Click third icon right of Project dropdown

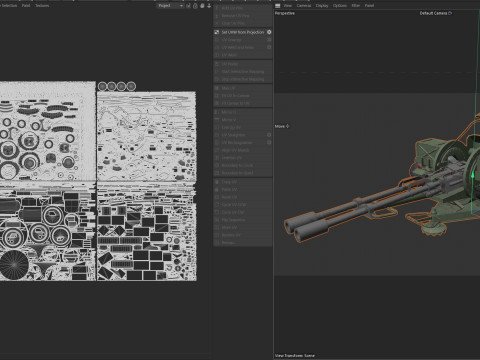(202, 6)
